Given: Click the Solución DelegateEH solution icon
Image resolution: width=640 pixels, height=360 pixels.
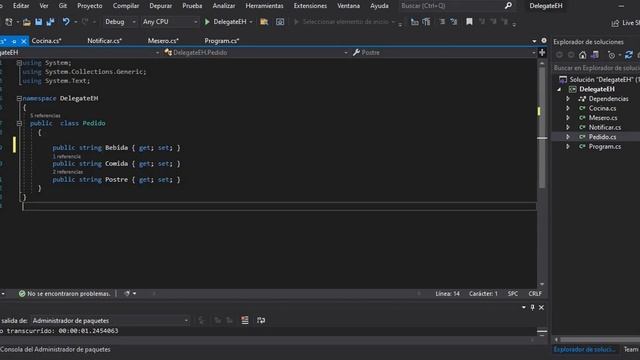Looking at the screenshot, I should pyautogui.click(x=563, y=79).
